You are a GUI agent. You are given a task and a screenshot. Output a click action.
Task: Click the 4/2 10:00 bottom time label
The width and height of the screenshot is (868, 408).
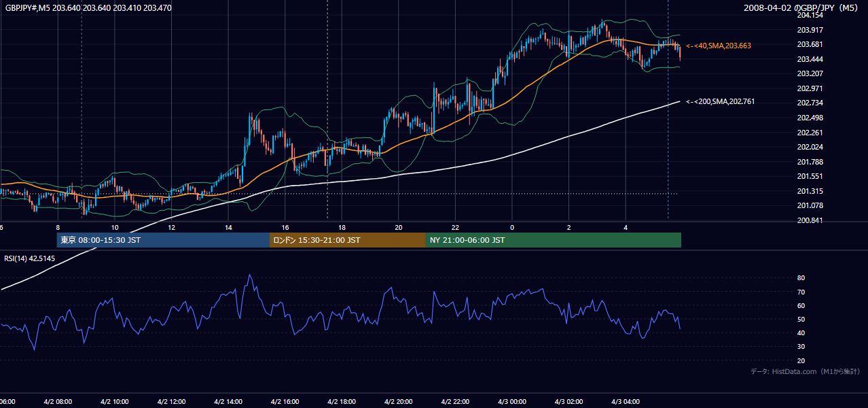tap(114, 402)
